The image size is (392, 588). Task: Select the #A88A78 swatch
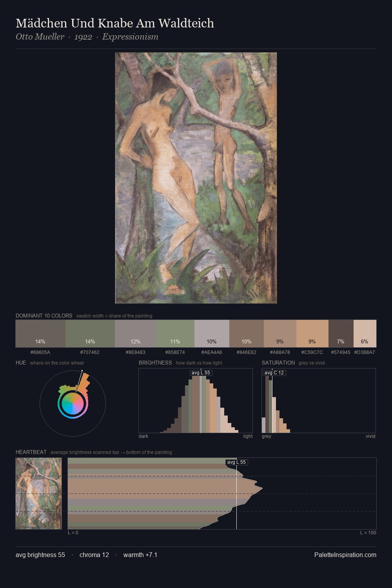(x=280, y=334)
